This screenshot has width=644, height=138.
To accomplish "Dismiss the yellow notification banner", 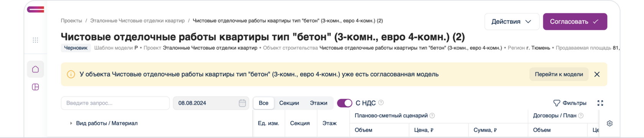I will point(597,74).
